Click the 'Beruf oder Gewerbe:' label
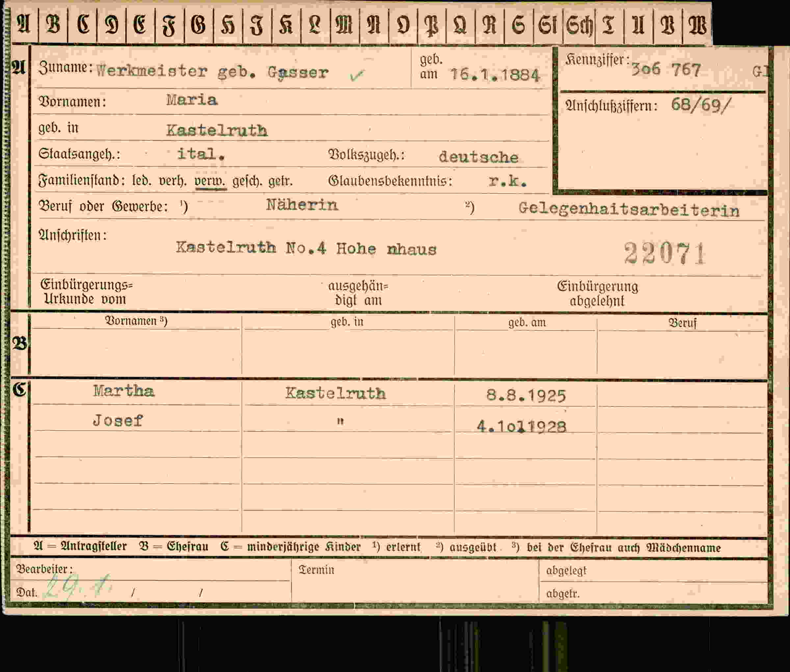The height and width of the screenshot is (672, 790). click(103, 206)
